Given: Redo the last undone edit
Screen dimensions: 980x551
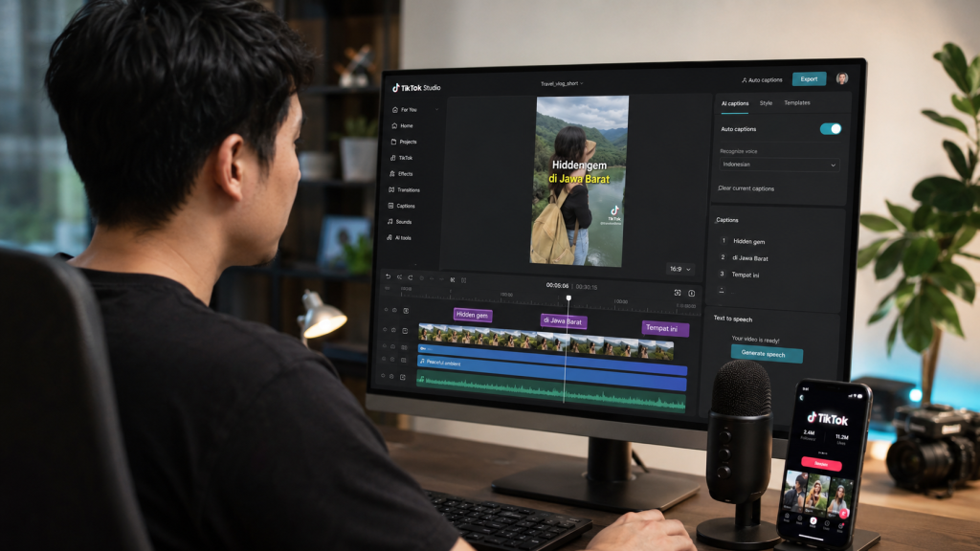Looking at the screenshot, I should [x=411, y=277].
